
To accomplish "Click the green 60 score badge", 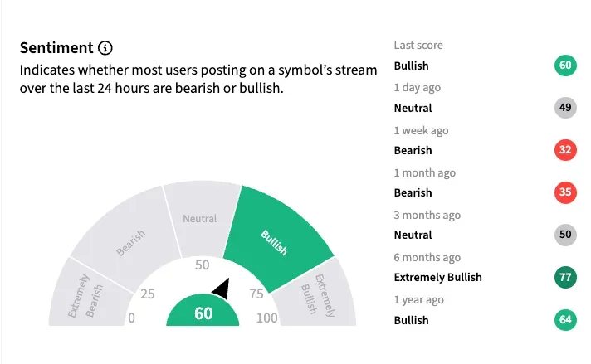I will tap(565, 66).
